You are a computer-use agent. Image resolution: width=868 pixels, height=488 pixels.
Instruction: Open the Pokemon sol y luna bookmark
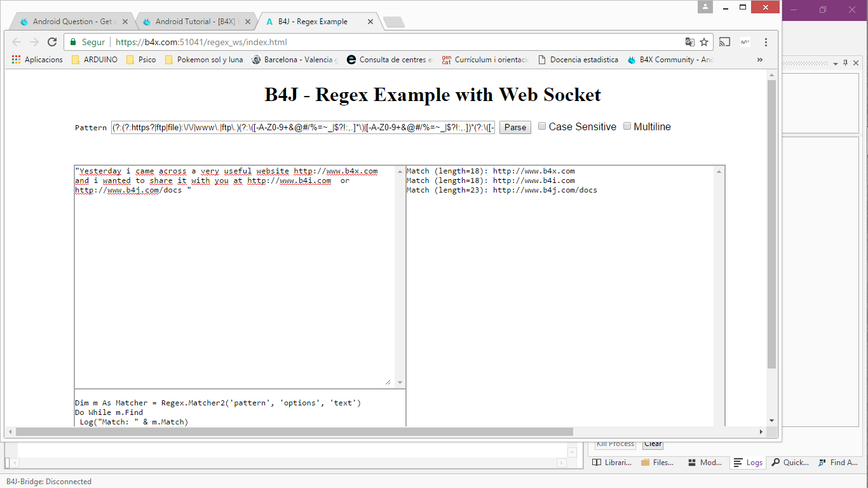(204, 60)
